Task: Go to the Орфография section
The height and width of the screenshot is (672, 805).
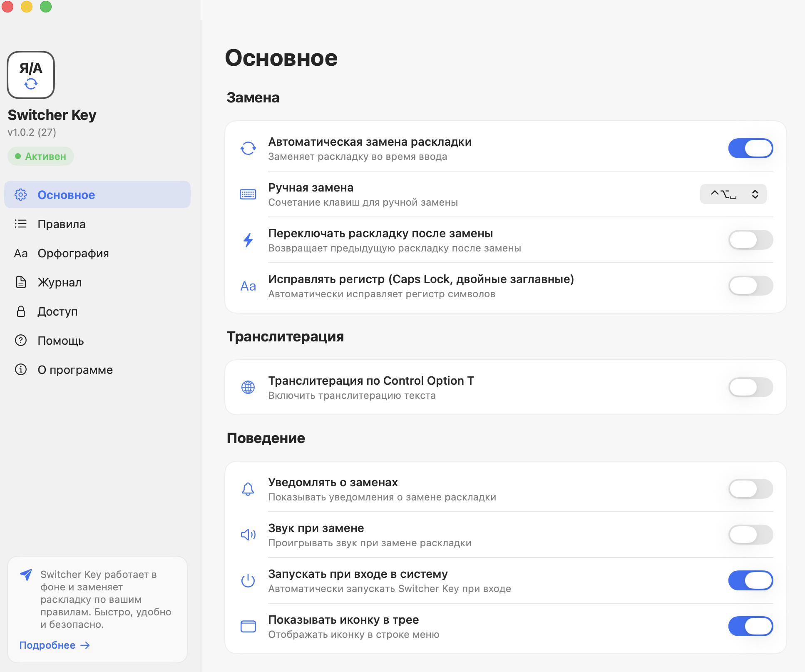Action: coord(97,253)
